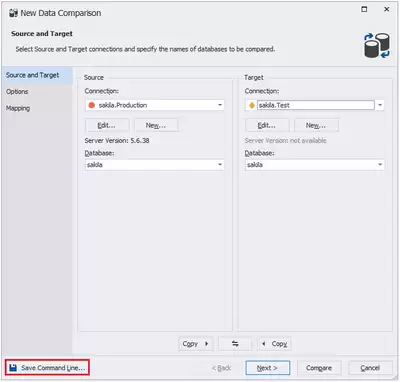Click 'Server Version: not available' text
The height and width of the screenshot is (382, 400).
coord(285,140)
